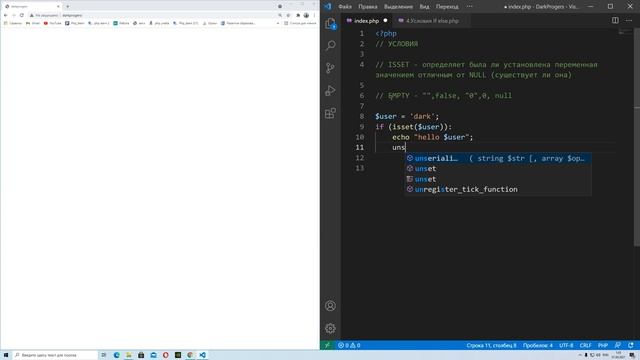Expand the hidden menus ellipsis in title bar
The height and width of the screenshot is (360, 640).
[x=469, y=7]
